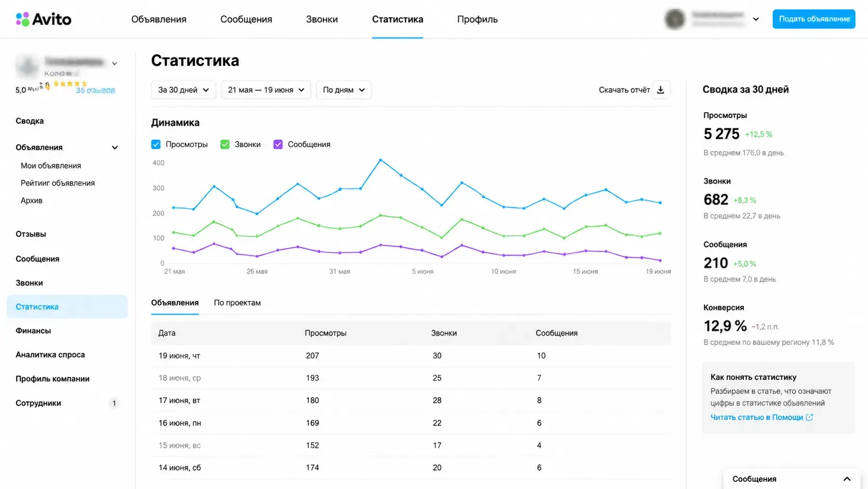868x489 pixels.
Task: Select Статистика in top navigation
Action: [398, 19]
